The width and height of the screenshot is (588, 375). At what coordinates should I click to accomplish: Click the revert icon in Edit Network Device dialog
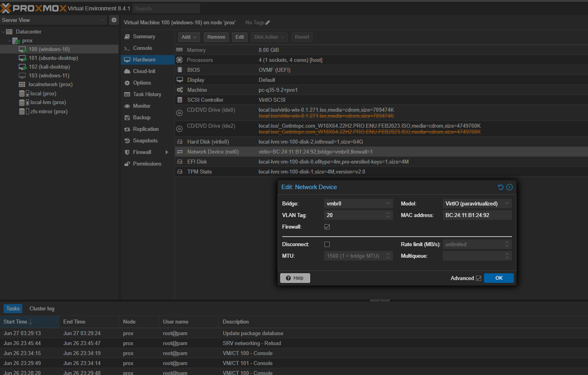coord(501,187)
